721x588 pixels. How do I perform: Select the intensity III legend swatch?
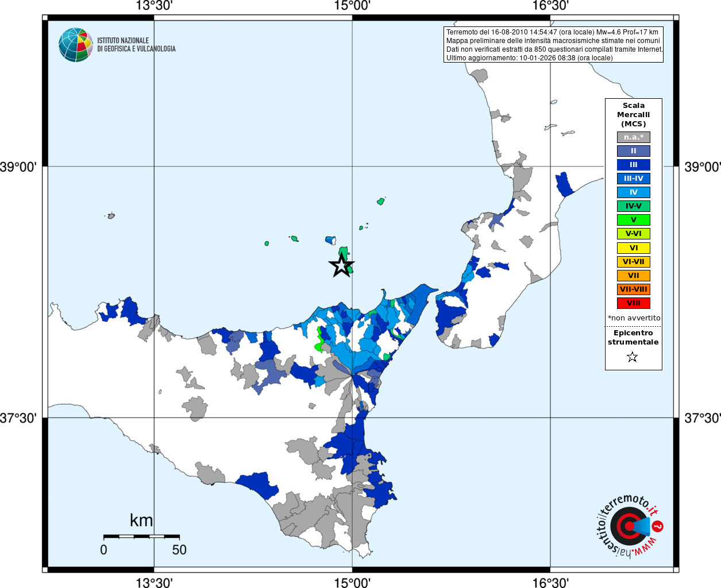633,165
